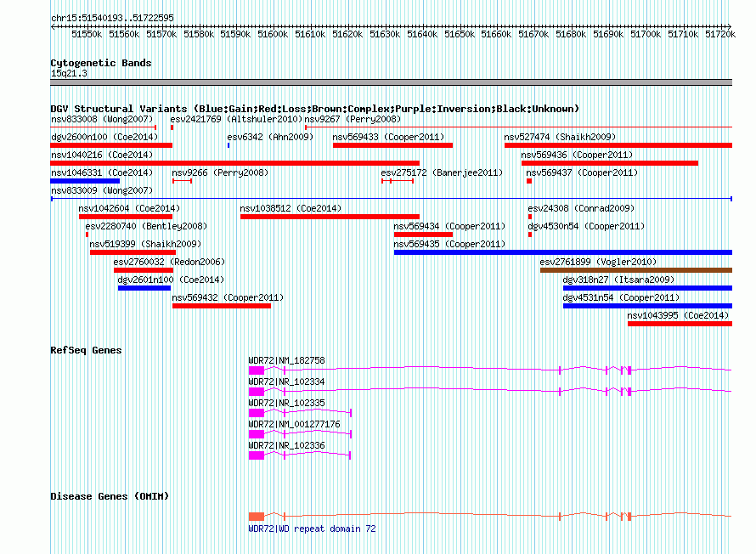Click the chr15:51540193..51722595 coordinate label

click(112, 18)
